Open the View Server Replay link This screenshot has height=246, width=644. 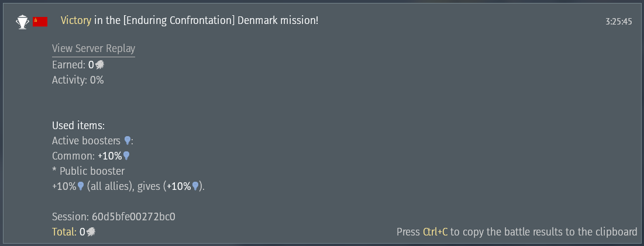pos(94,49)
